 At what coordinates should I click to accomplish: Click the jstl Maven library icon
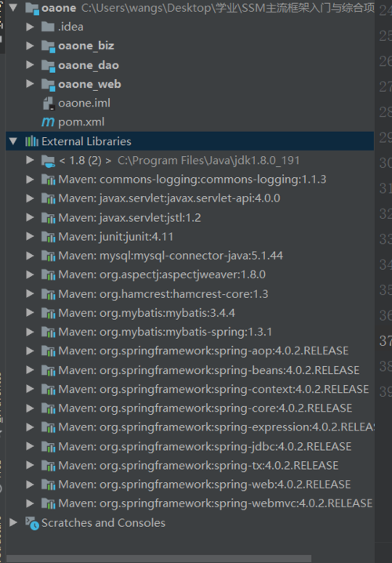point(48,217)
